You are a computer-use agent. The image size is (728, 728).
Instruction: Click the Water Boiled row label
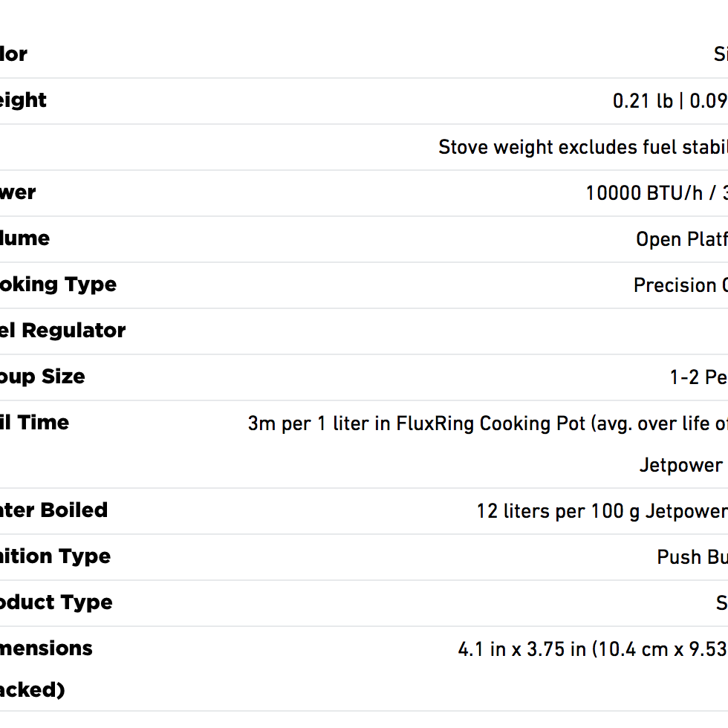53,510
